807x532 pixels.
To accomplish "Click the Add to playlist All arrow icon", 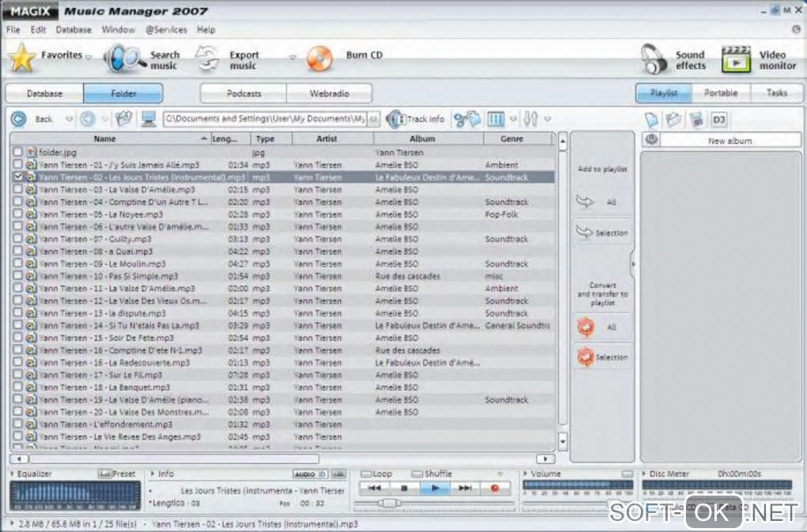I will 585,202.
